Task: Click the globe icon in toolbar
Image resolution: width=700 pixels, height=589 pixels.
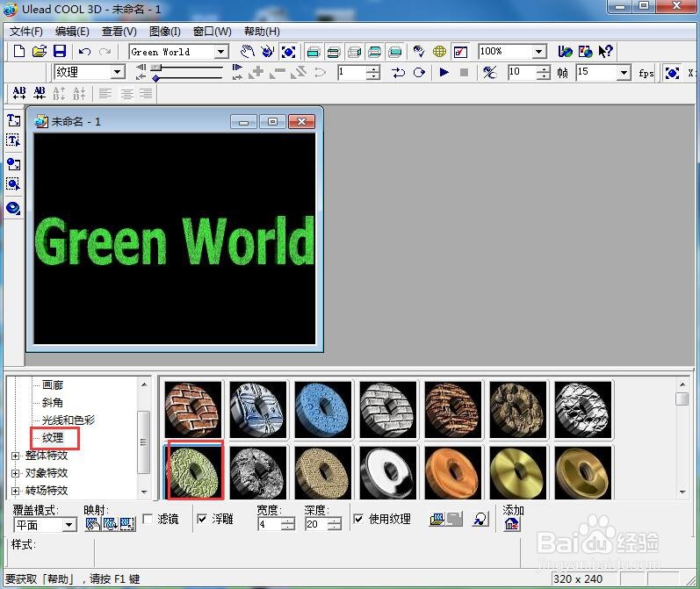Action: [x=439, y=52]
